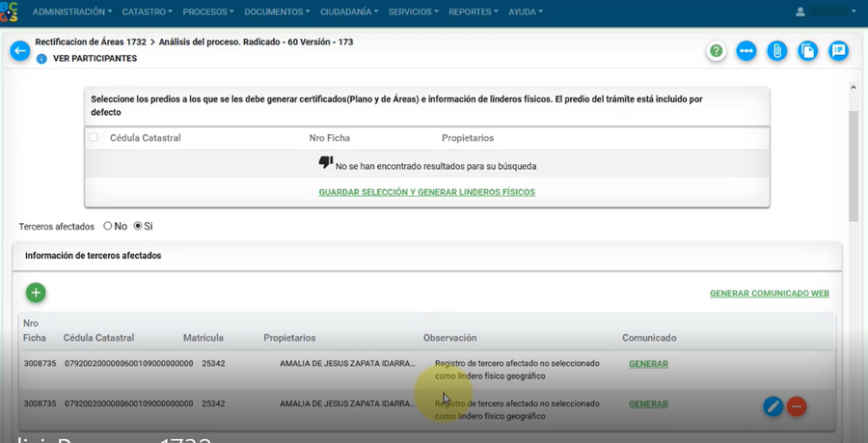This screenshot has width=868, height=443.
Task: Click the blue back arrow button
Action: (19, 51)
